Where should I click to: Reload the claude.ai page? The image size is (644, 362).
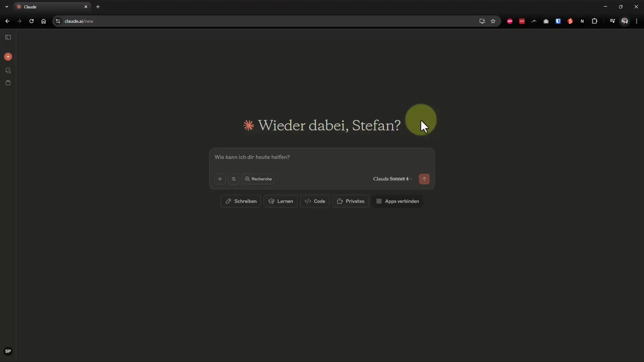32,21
